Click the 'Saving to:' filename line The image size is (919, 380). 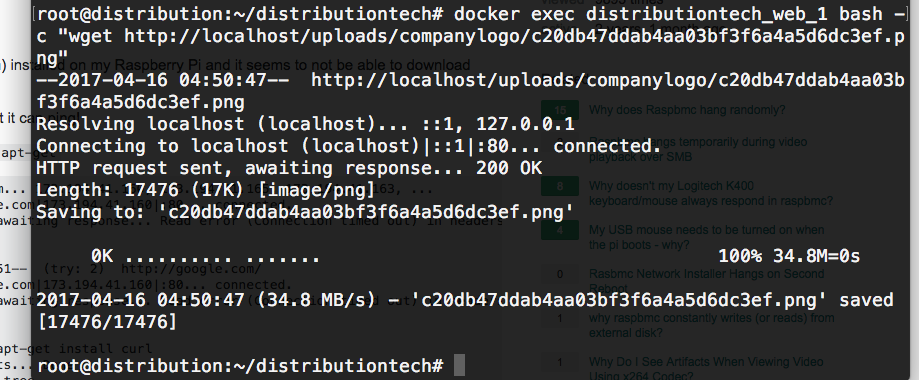coord(305,212)
